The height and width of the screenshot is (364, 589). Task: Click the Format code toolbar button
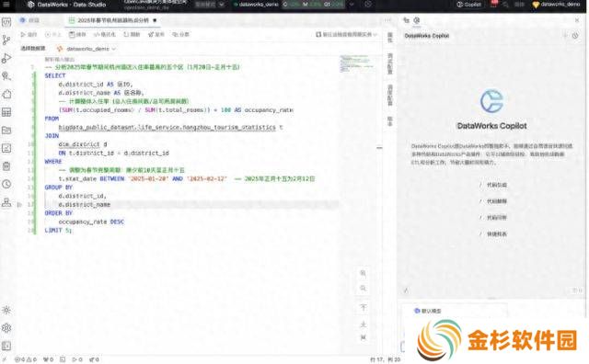coord(104,35)
